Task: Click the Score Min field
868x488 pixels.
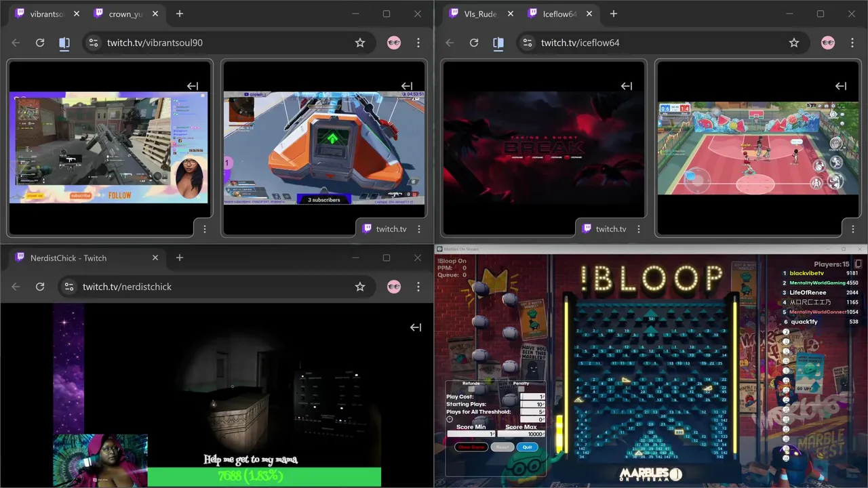Action: point(471,434)
